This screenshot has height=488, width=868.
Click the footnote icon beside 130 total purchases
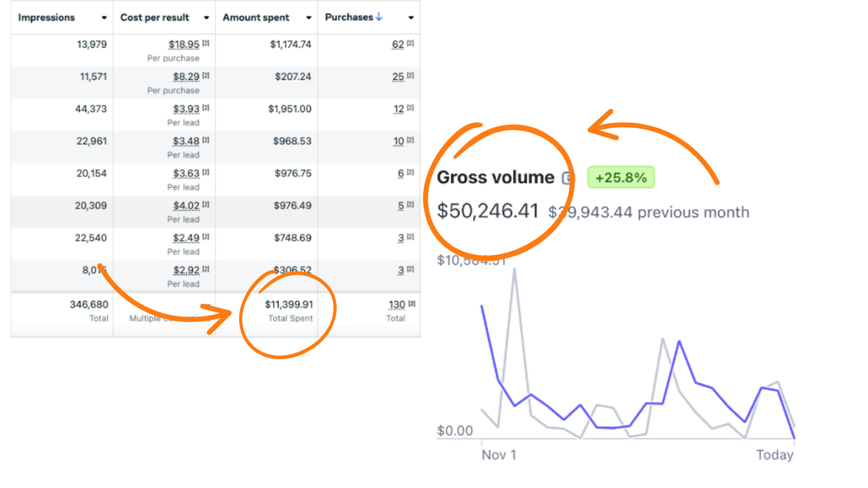pyautogui.click(x=411, y=304)
